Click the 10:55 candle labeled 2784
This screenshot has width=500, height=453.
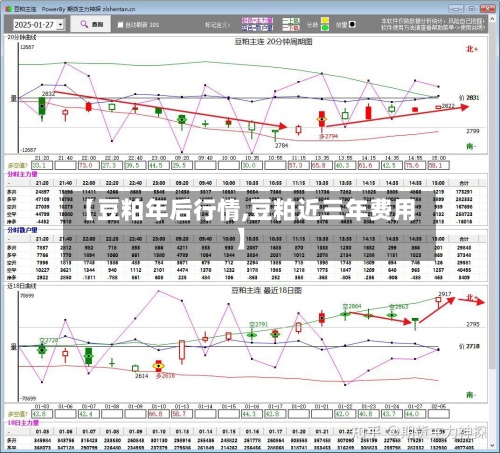[275, 136]
